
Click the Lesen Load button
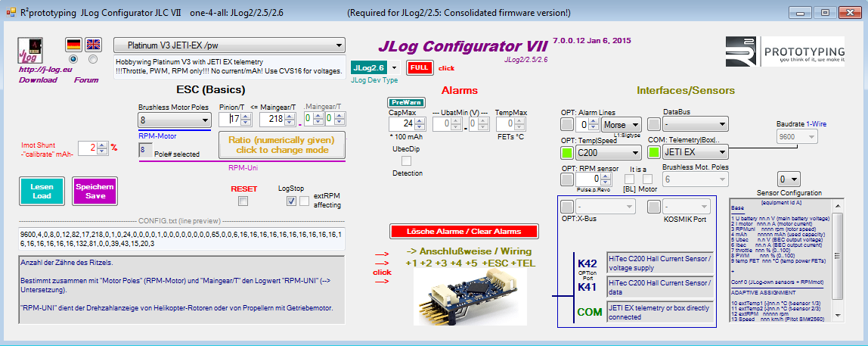[42, 192]
